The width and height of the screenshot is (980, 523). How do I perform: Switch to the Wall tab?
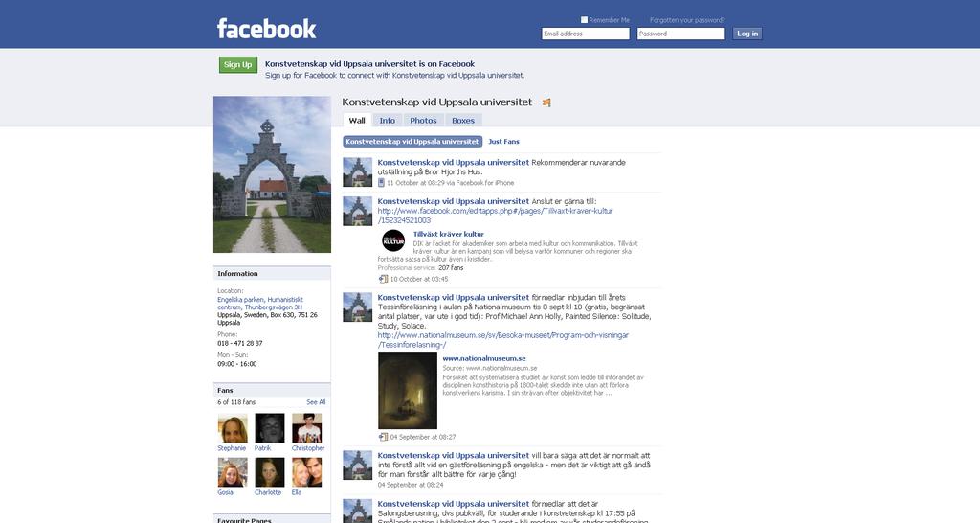[x=357, y=120]
